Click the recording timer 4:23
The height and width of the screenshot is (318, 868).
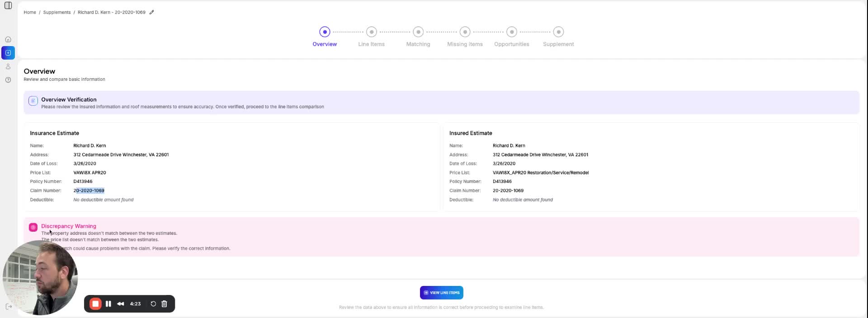(135, 304)
